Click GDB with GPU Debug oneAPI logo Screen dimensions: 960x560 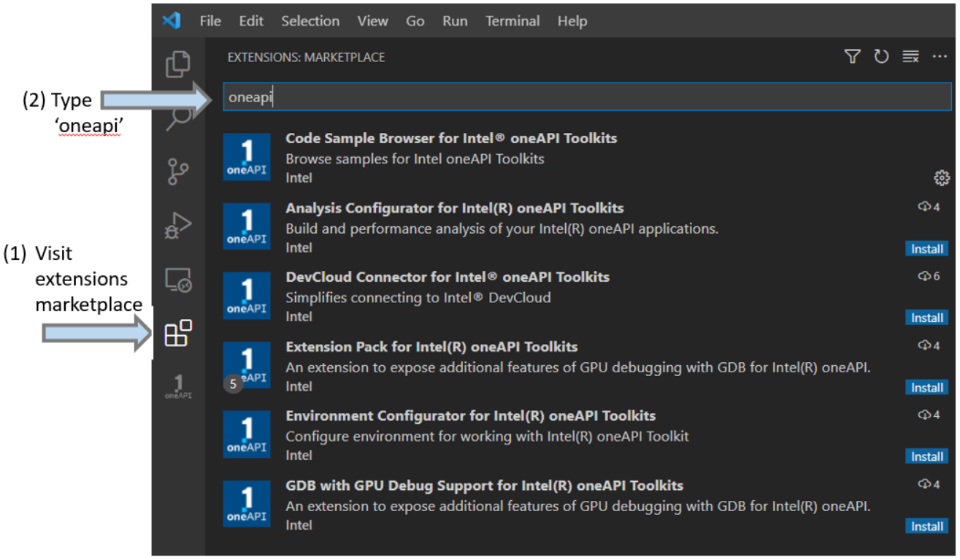pos(247,504)
